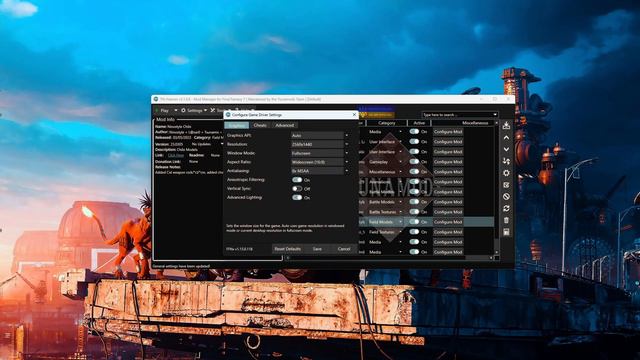Click the deactivate (no-sign) icon
Viewport: 640px width, 360px height.
(x=506, y=197)
